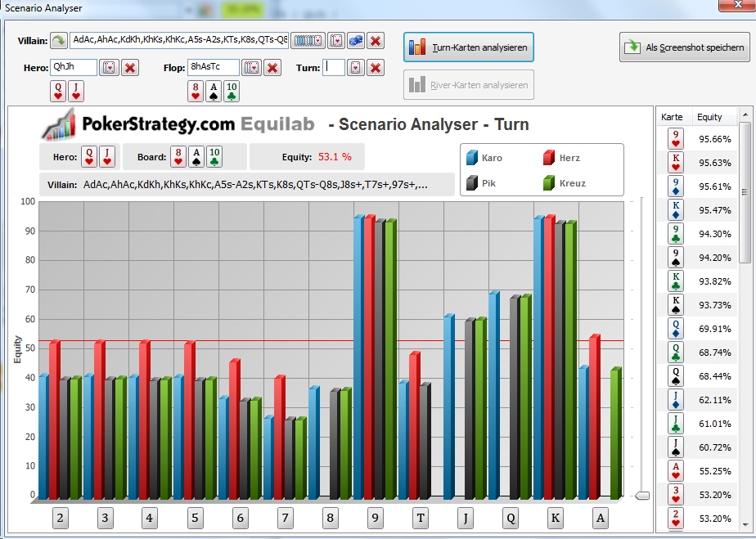Click the 55.25% equity value
Viewport: 756px width, 539px height.
715,471
